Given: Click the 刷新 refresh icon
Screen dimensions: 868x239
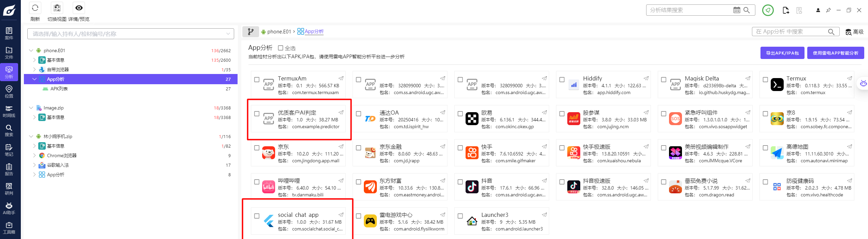Looking at the screenshot, I should [x=35, y=8].
